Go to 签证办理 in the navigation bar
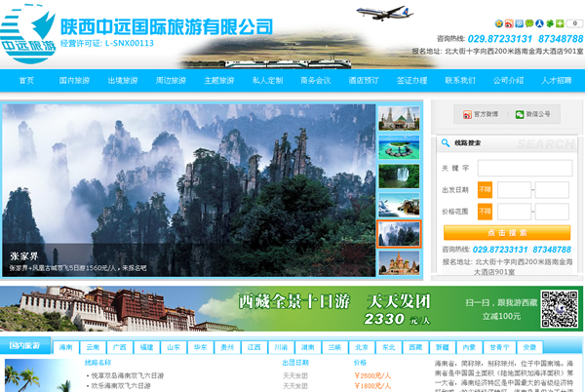 tap(411, 80)
